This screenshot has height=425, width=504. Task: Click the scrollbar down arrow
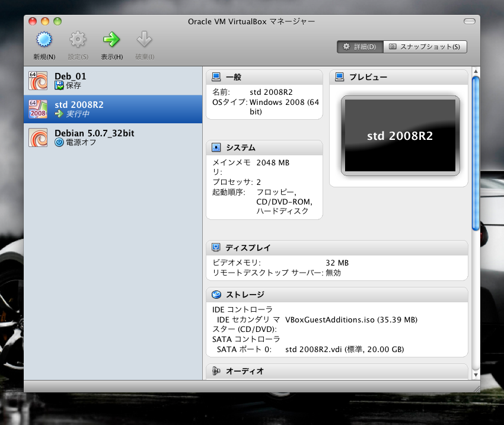click(476, 375)
